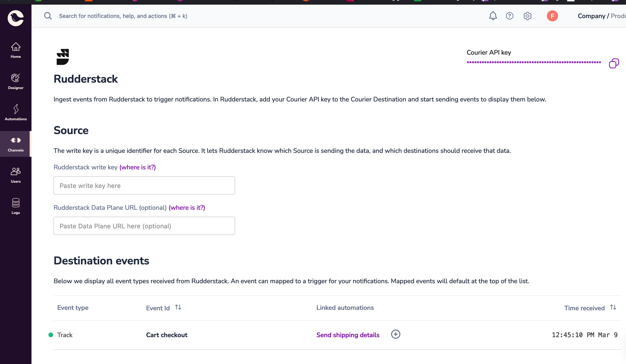Open the Courier bird logo home

click(x=16, y=18)
